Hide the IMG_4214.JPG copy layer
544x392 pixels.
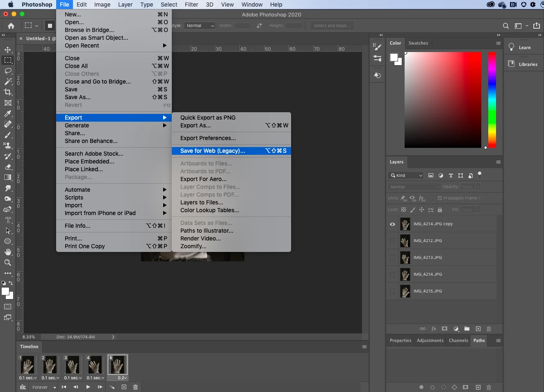point(392,224)
